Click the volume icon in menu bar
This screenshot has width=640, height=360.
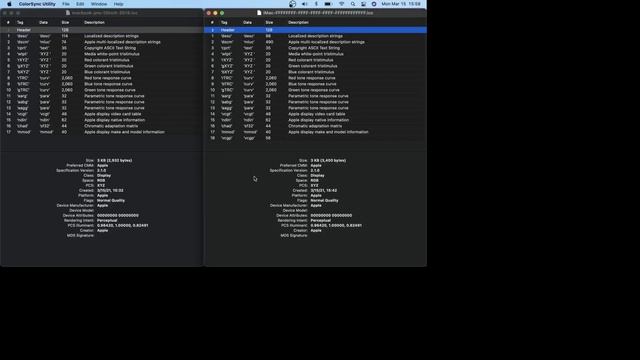point(304,4)
